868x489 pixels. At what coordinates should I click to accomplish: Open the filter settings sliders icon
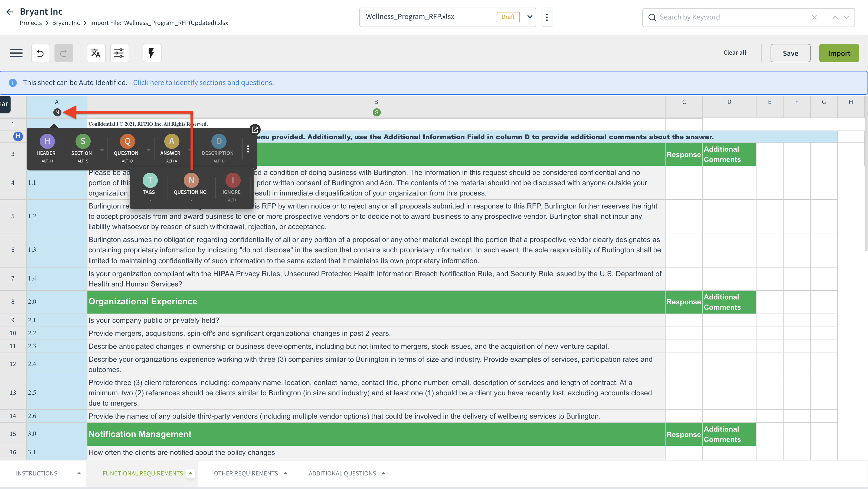click(x=119, y=53)
